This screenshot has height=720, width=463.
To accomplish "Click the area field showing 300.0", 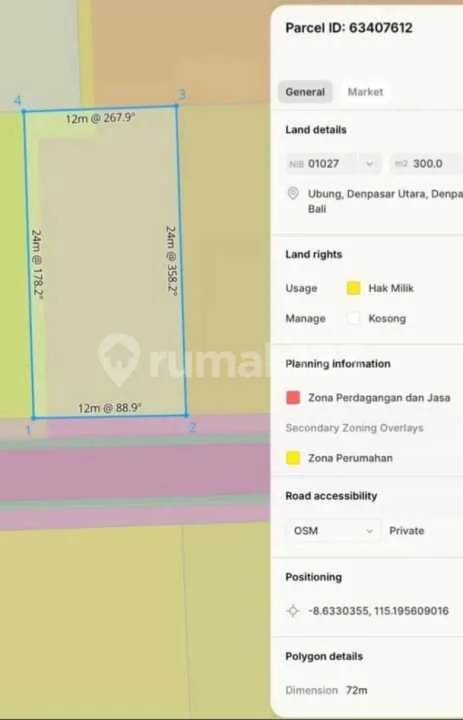I will [427, 164].
